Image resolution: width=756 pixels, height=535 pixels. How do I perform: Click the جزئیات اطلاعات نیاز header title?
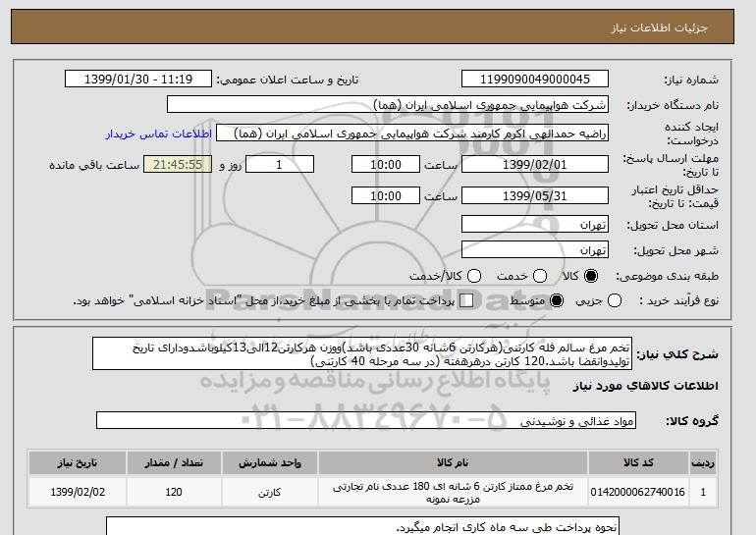(660, 27)
